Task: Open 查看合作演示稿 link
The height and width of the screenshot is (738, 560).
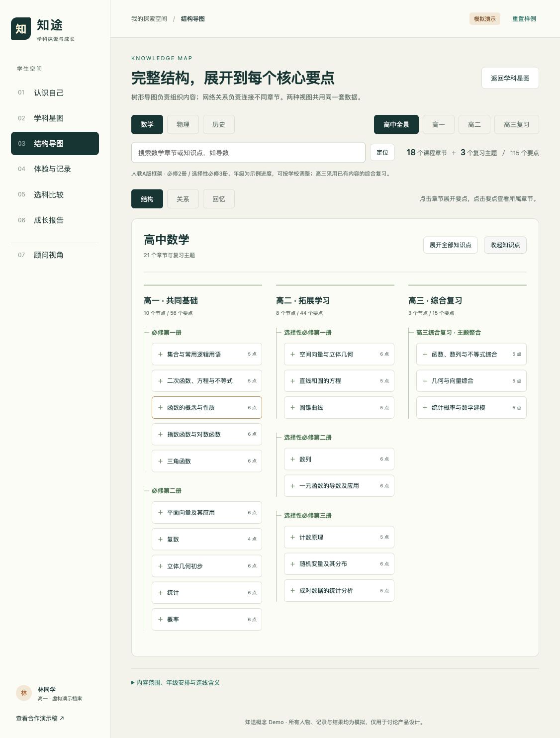Action: pos(40,718)
